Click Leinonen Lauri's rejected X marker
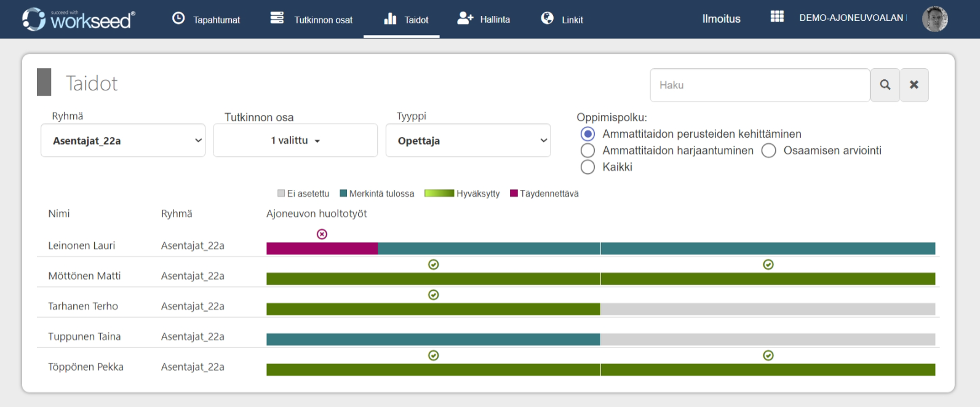 pos(322,234)
